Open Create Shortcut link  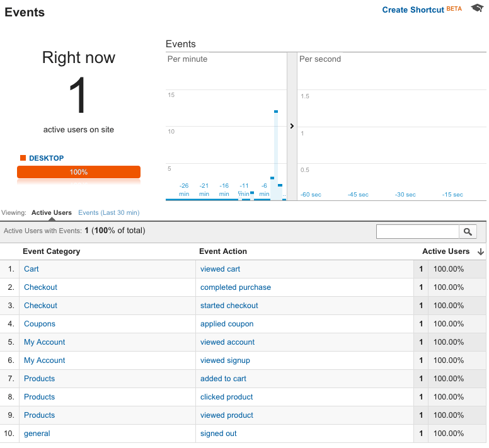point(413,10)
